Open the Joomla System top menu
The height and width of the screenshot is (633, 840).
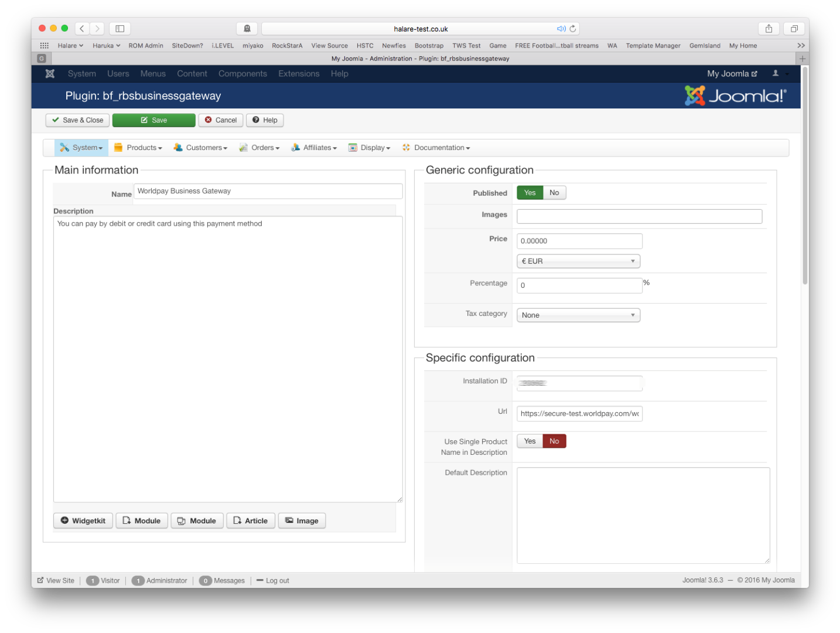point(81,74)
